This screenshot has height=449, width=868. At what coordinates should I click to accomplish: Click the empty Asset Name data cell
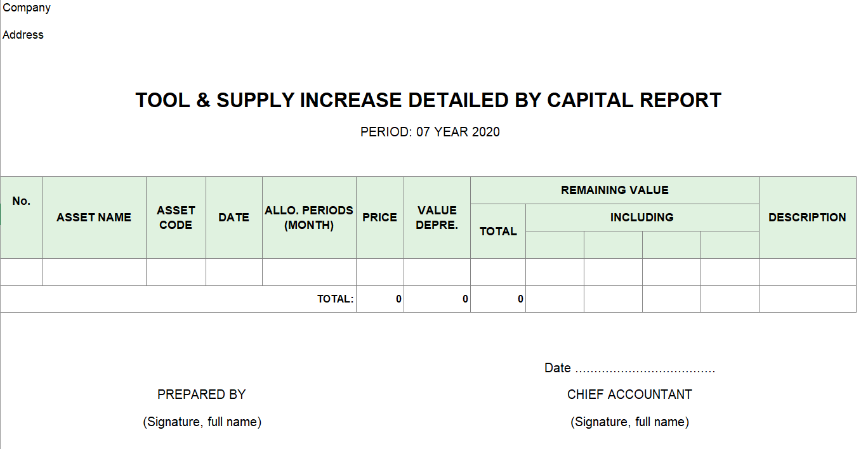pos(94,272)
